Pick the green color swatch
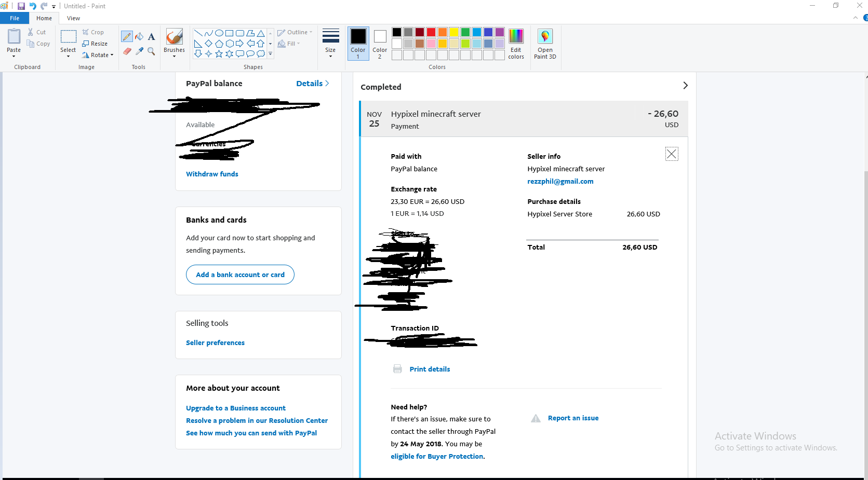Image resolution: width=868 pixels, height=480 pixels. point(465,32)
